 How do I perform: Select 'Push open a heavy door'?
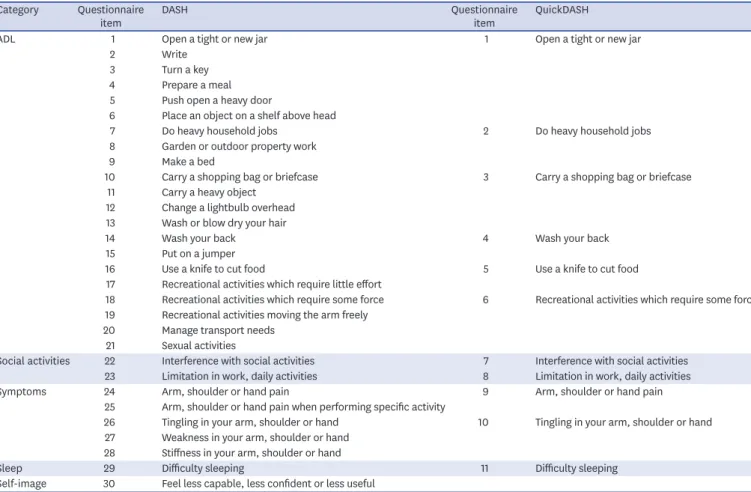click(x=216, y=100)
